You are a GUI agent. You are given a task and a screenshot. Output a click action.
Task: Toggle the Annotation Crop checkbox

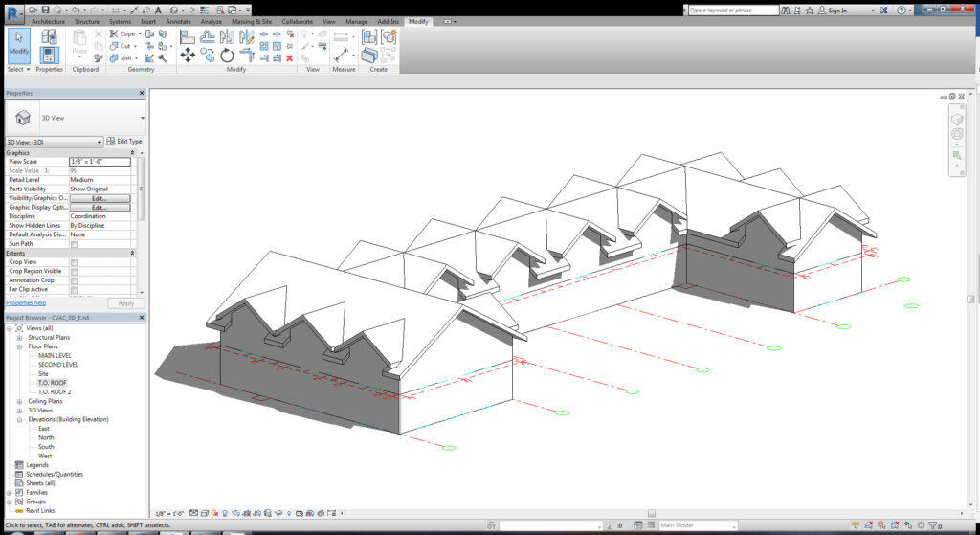pos(75,280)
